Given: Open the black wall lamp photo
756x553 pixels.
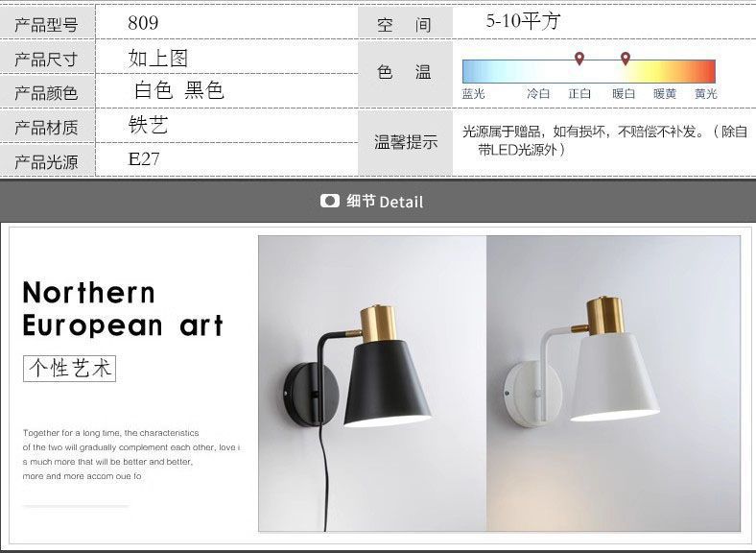Looking at the screenshot, I should point(372,384).
